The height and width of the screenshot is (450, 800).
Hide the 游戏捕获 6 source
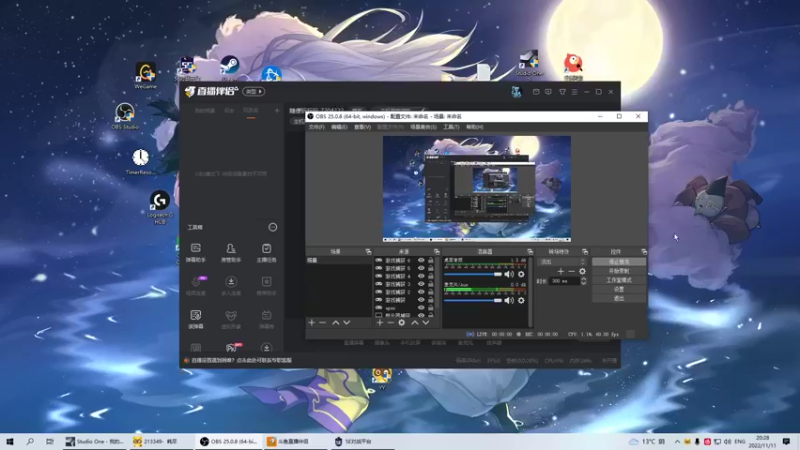421,260
